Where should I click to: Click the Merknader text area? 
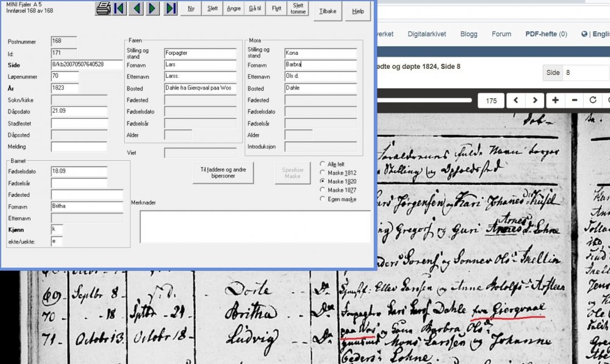254,226
